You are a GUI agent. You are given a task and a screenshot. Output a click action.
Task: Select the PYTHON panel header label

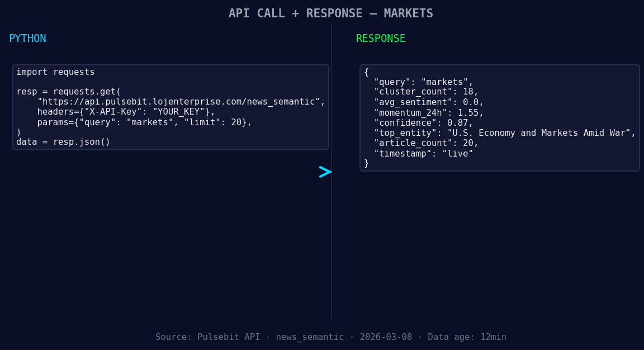(x=27, y=38)
